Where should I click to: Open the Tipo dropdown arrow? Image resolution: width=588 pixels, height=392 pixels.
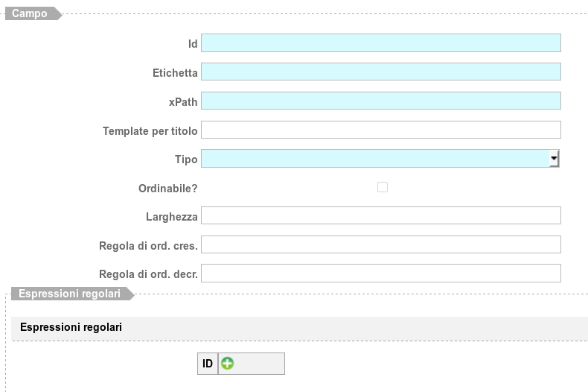(x=554, y=159)
